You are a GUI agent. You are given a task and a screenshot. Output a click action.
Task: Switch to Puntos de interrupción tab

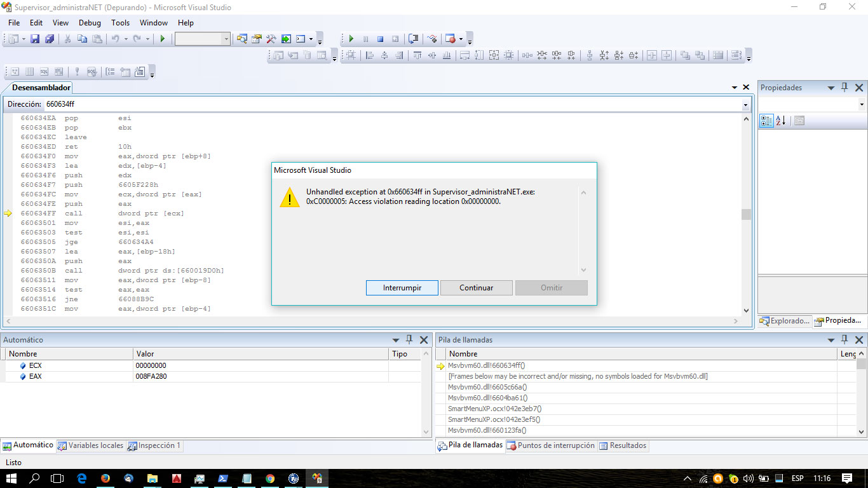[x=551, y=445]
